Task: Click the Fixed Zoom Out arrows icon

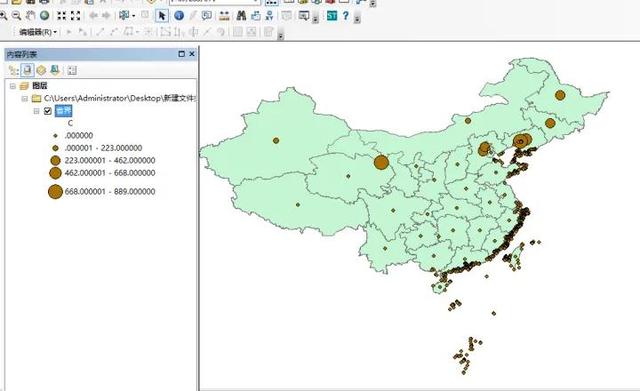Action: pyautogui.click(x=76, y=16)
